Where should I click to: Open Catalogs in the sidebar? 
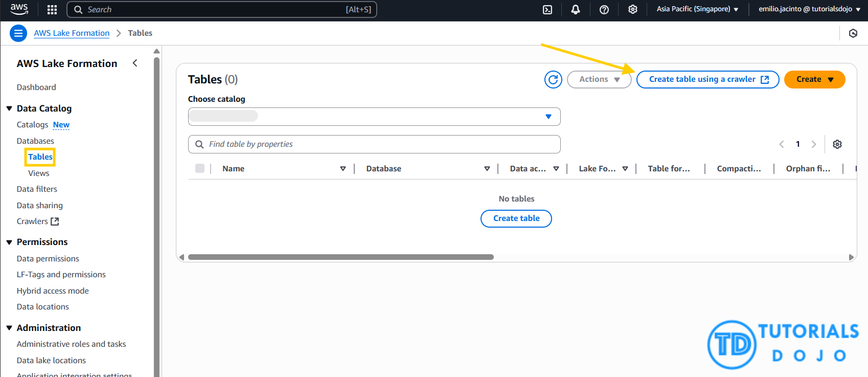[x=32, y=125]
